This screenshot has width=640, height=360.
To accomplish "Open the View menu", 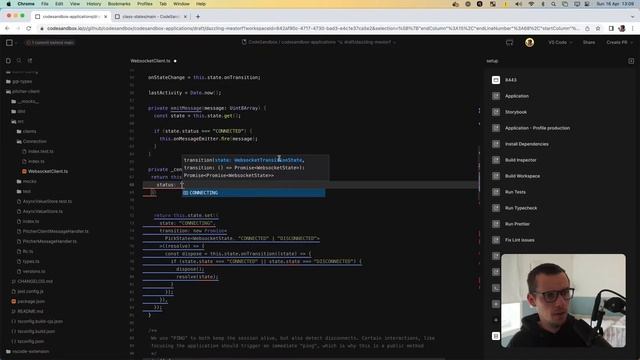I will click(75, 4).
